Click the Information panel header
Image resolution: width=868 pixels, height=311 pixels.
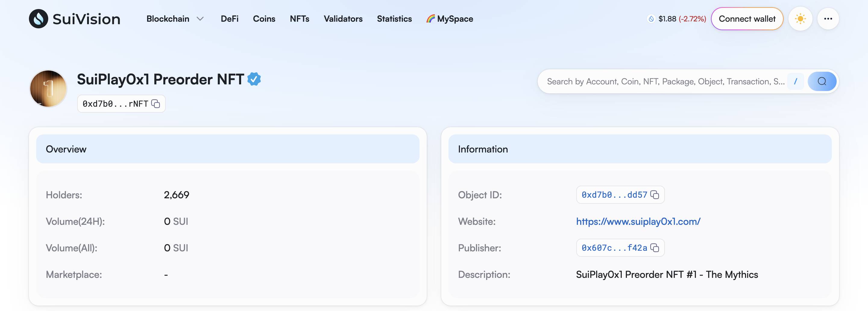tap(640, 149)
